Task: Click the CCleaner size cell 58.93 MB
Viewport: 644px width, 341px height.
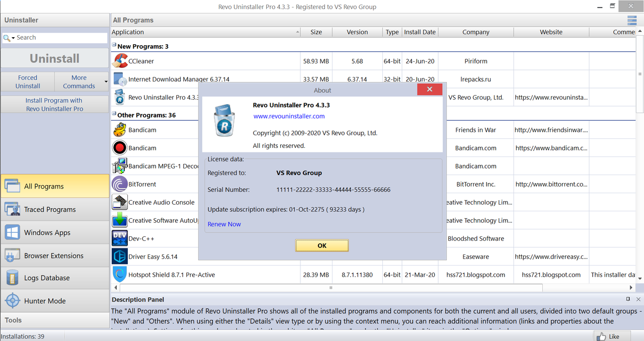Action: (x=316, y=61)
